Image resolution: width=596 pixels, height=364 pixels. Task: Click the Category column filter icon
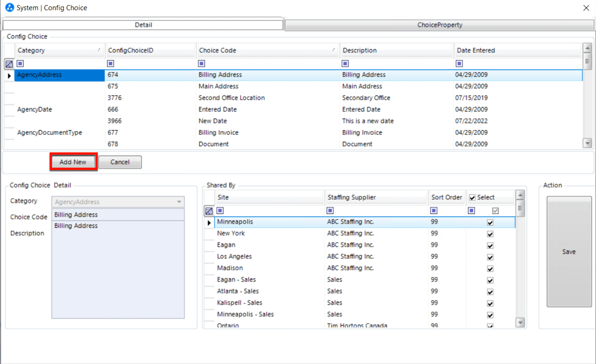[x=20, y=64]
